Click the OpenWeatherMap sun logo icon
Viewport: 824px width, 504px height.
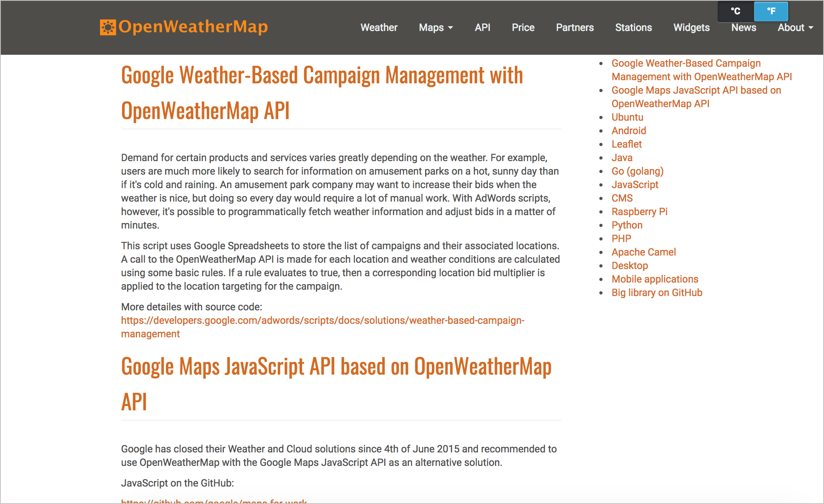tap(108, 27)
